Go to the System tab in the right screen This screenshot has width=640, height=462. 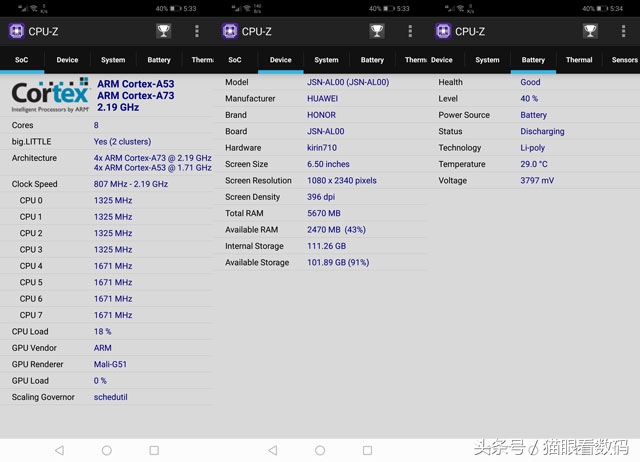tap(487, 60)
